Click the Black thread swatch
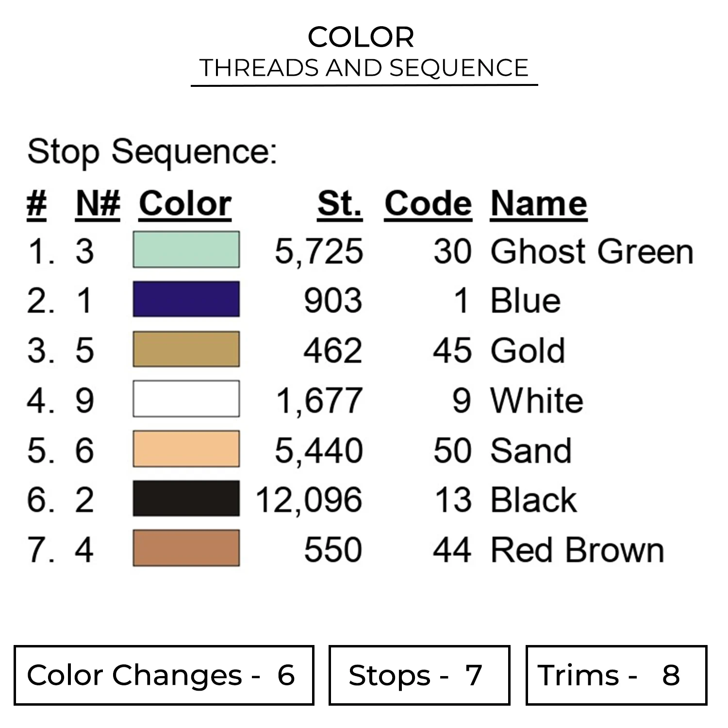The width and height of the screenshot is (728, 728). pyautogui.click(x=186, y=498)
